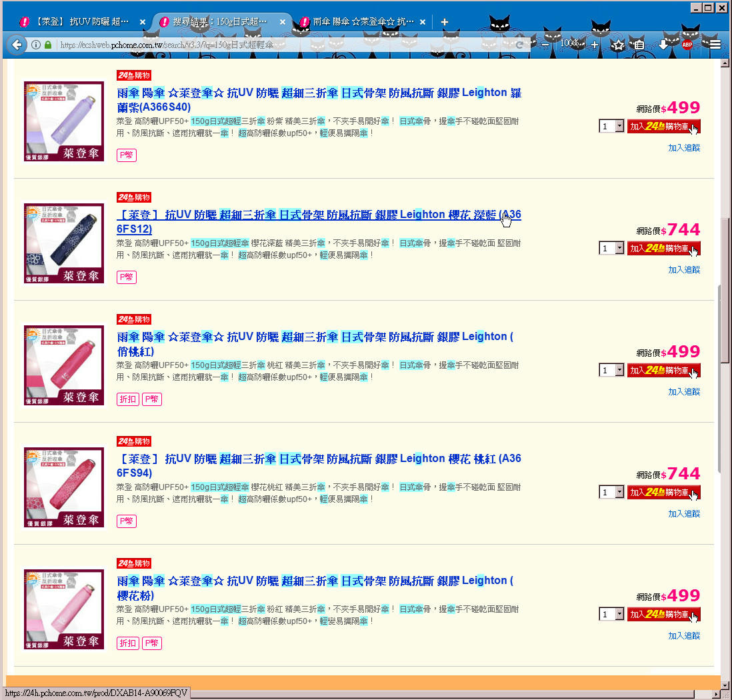Viewport: 732px width, 700px height.
Task: Switch to the 【萊登】抗UV防曬 tab
Action: (82, 22)
